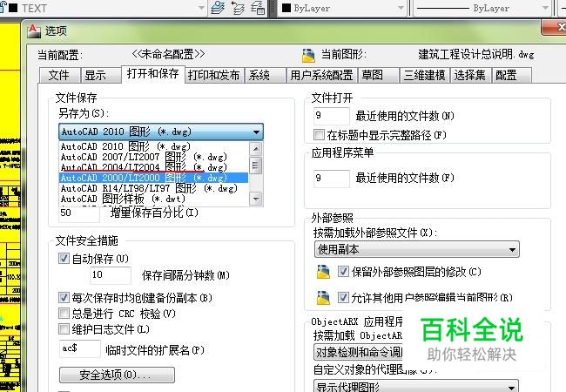The image size is (566, 392).
Task: Select AutoCAD 2007/LT2007 图形 option
Action: coord(154,157)
